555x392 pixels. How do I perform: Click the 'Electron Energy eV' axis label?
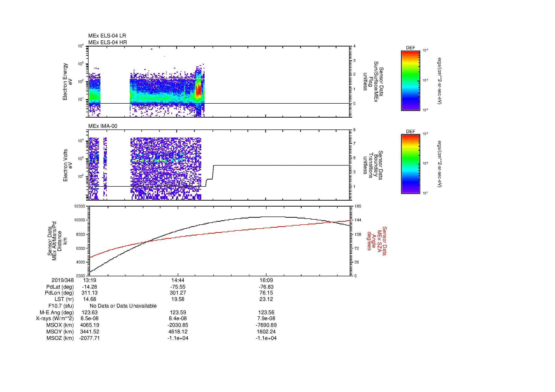(x=67, y=82)
